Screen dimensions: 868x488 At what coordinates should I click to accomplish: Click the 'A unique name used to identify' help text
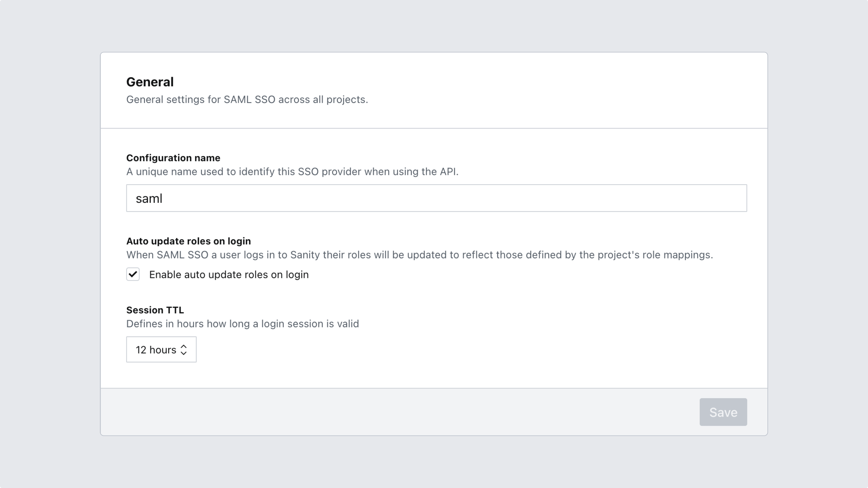pos(292,172)
